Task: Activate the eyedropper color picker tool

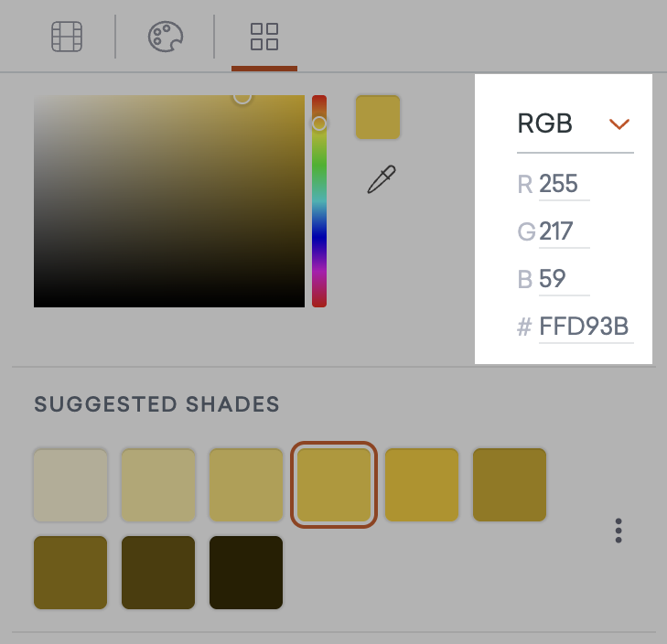Action: pyautogui.click(x=382, y=179)
